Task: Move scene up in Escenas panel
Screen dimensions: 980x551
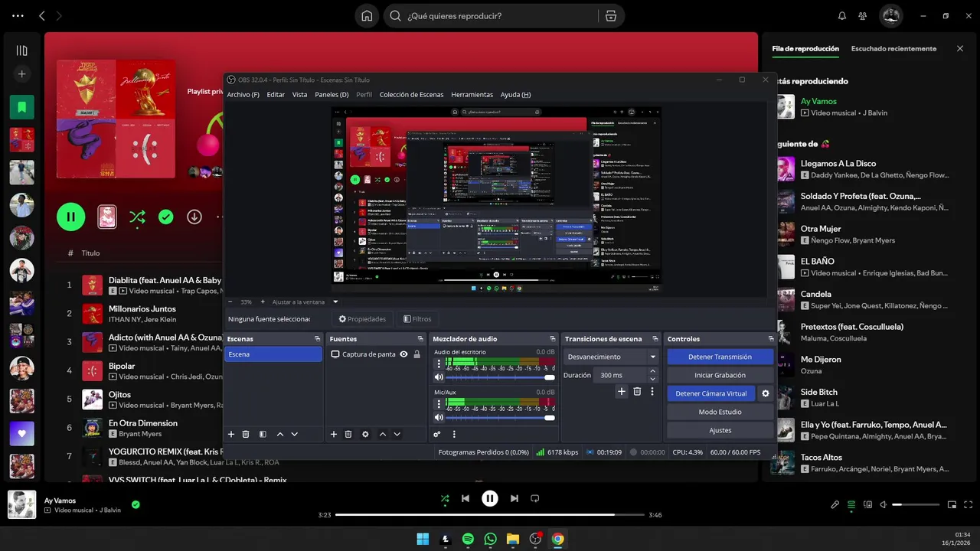Action: [280, 434]
